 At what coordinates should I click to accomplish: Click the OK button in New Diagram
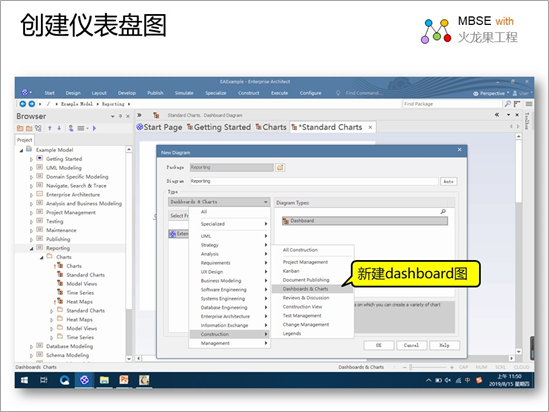(378, 345)
